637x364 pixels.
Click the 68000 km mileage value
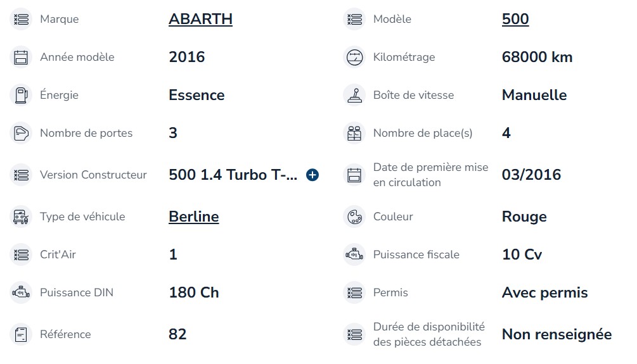[537, 57]
